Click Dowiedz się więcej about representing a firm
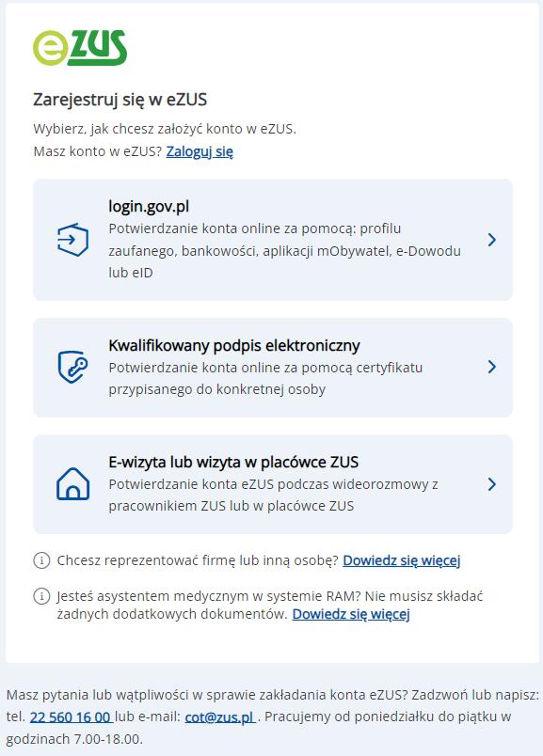This screenshot has width=543, height=756. click(399, 559)
